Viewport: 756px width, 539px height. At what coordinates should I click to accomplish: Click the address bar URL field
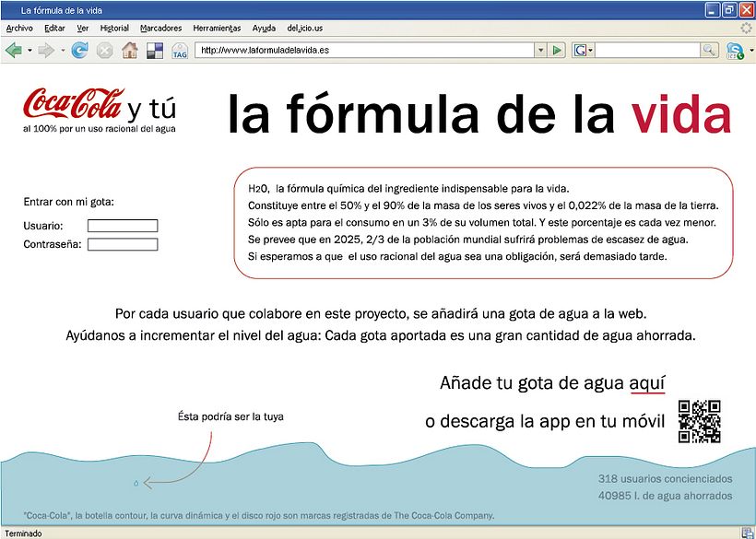click(x=364, y=50)
